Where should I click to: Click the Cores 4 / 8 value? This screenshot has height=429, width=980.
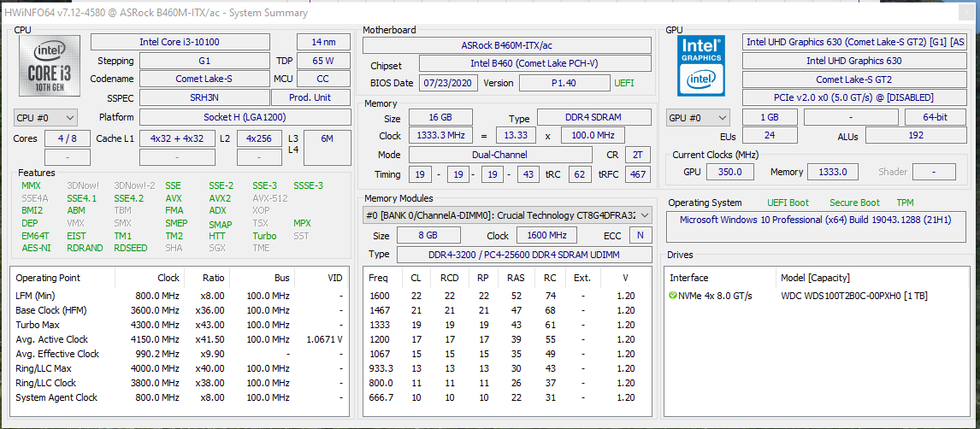pos(67,138)
